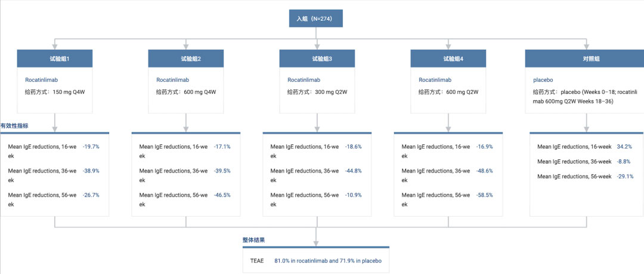The image size is (644, 274).
Task: Open the TEAE 81.0% in rocatinlimab result
Action: [x=327, y=261]
